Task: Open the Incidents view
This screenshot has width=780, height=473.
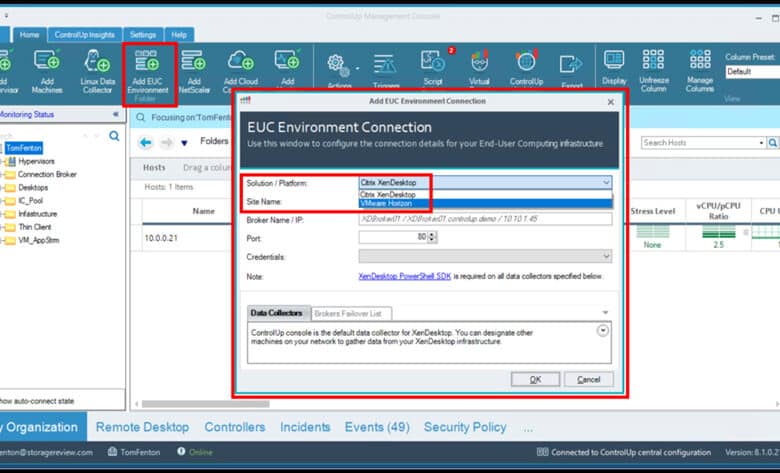Action: pyautogui.click(x=305, y=427)
